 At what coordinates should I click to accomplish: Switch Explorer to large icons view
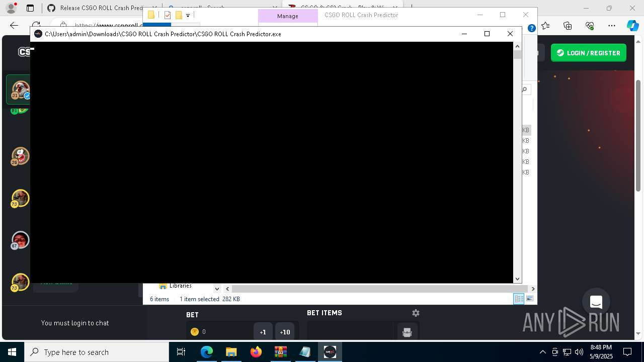coord(529,299)
